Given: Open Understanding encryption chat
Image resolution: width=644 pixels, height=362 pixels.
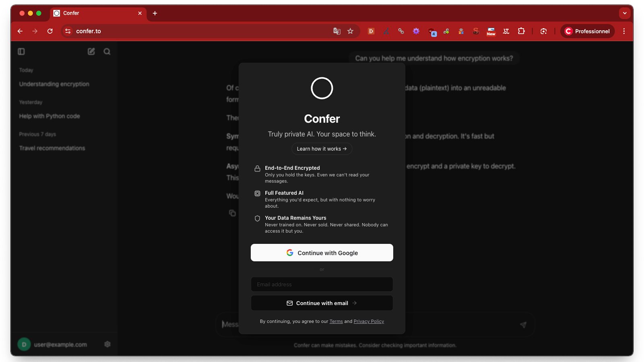Looking at the screenshot, I should pos(54,84).
